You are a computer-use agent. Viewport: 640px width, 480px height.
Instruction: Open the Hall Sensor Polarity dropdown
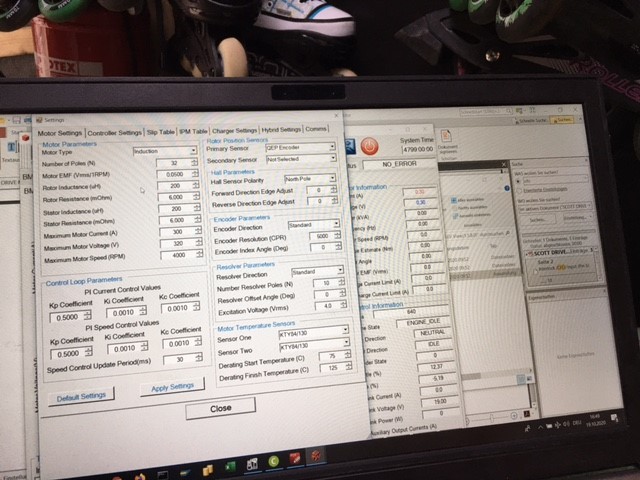[x=334, y=178]
